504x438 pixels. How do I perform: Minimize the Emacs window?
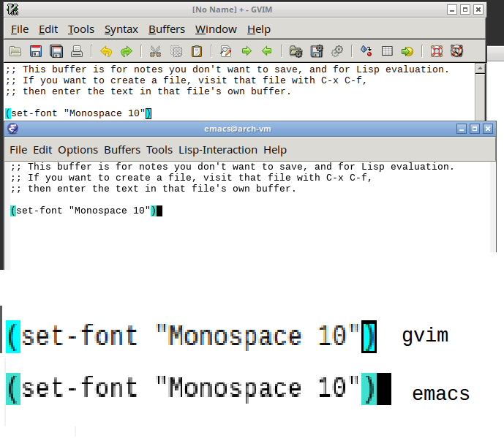462,129
